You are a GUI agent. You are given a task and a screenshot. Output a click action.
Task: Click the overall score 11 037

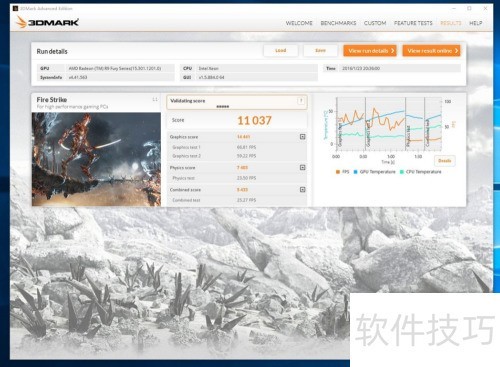[254, 120]
